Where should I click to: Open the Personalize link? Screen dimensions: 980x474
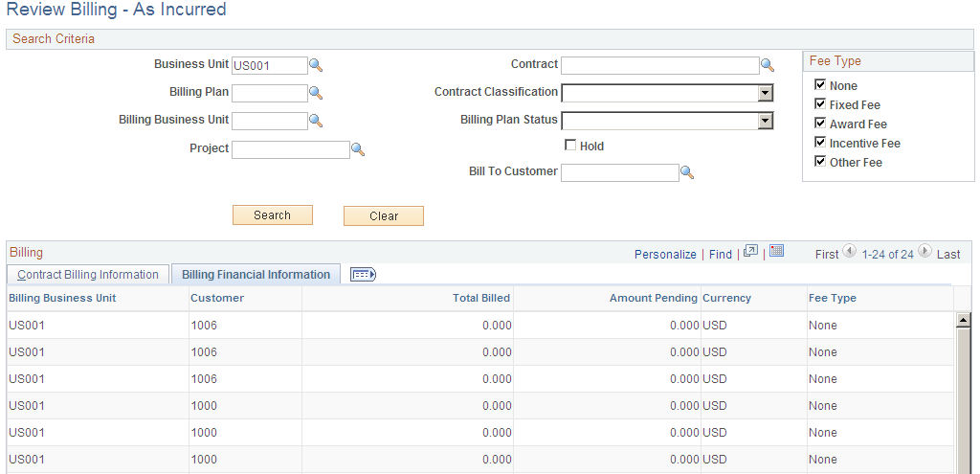pos(665,255)
